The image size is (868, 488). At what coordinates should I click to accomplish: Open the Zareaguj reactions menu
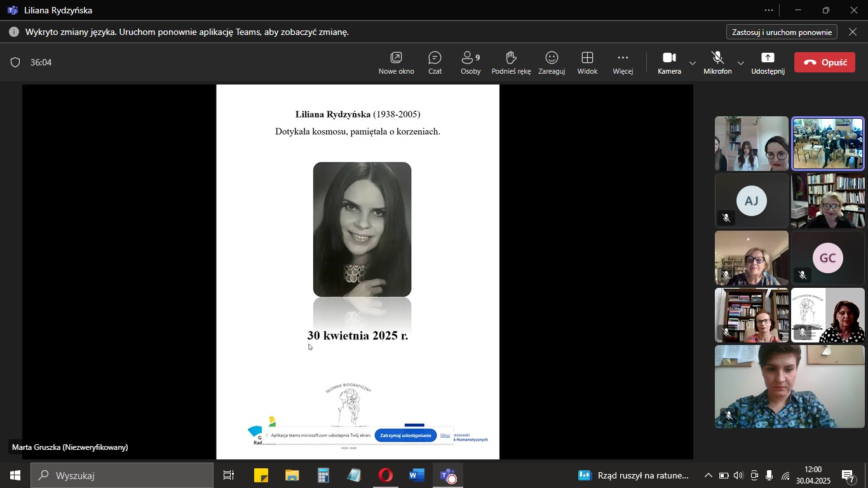(552, 62)
